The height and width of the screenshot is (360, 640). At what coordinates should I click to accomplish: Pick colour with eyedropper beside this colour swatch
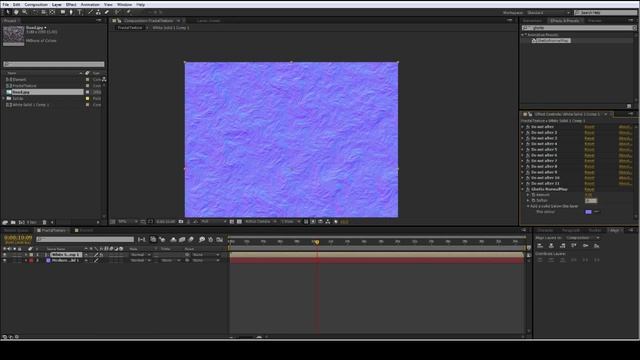pos(596,212)
